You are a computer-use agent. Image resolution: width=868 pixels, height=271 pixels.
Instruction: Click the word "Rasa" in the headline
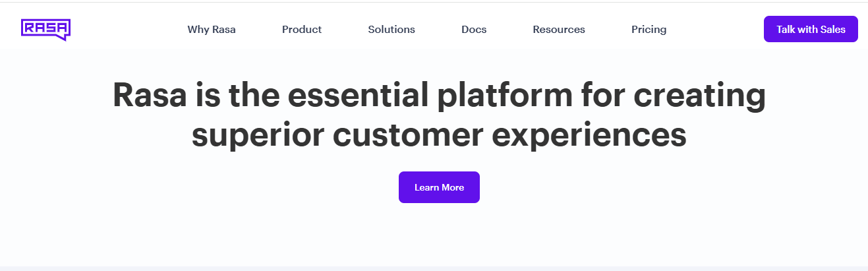149,95
